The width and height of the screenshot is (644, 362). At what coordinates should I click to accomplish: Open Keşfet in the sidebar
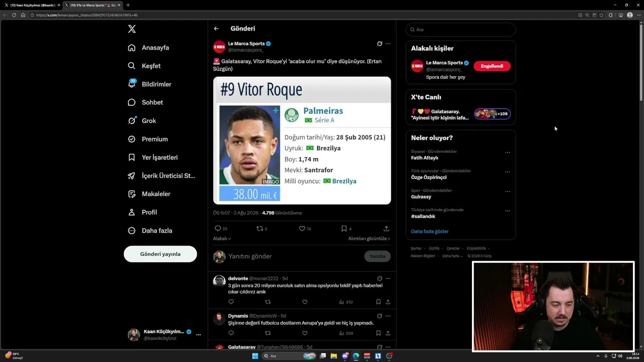[144, 66]
